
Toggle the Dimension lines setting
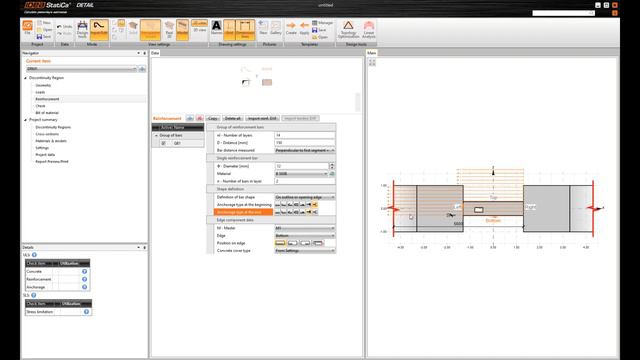coord(245,30)
